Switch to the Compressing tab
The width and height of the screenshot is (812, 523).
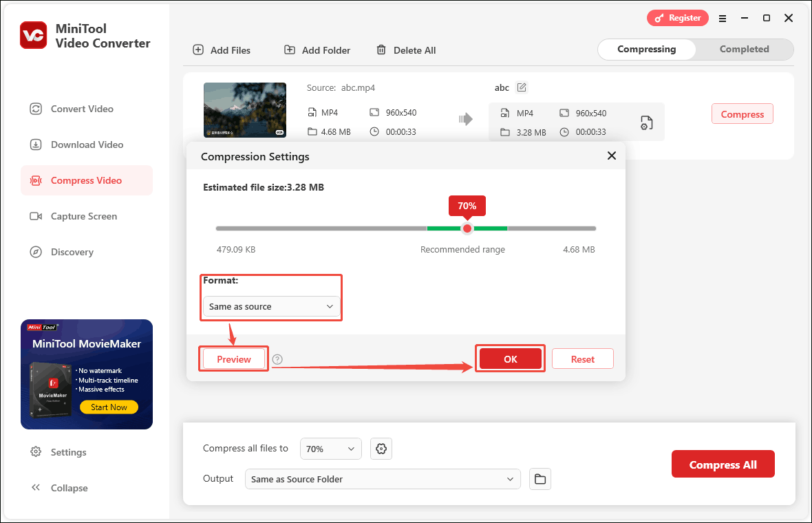646,49
